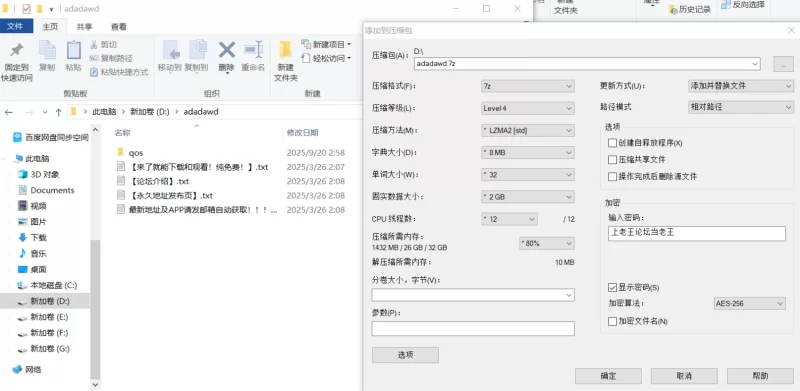Select 新加卷 (G:) drive
Image resolution: width=800 pixels, height=391 pixels.
[x=43, y=349]
